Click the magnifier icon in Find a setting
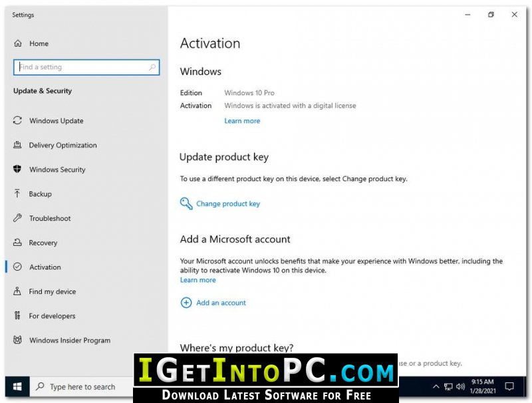Viewport: 532px width, 403px height. [152, 67]
